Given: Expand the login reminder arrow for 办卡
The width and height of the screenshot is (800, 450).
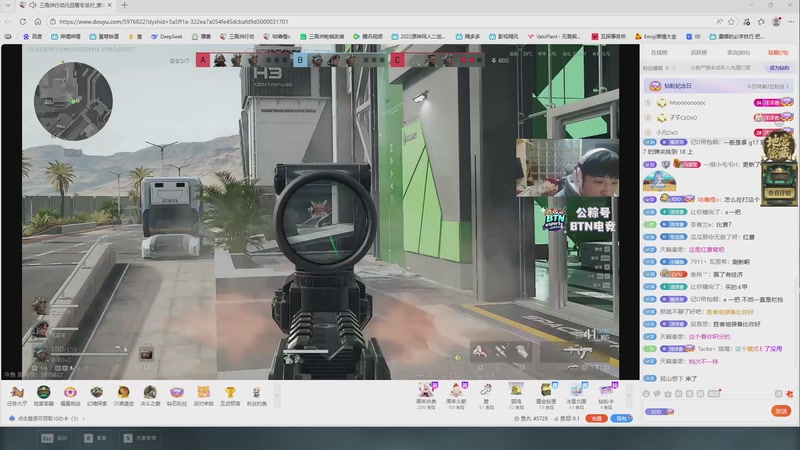Looking at the screenshot, I should coord(84,418).
